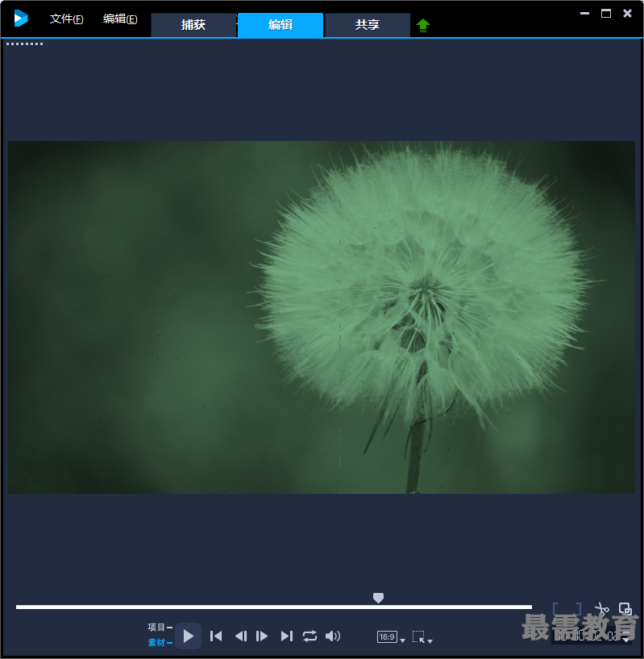Click the scrubber handle on the jog bar

point(378,598)
